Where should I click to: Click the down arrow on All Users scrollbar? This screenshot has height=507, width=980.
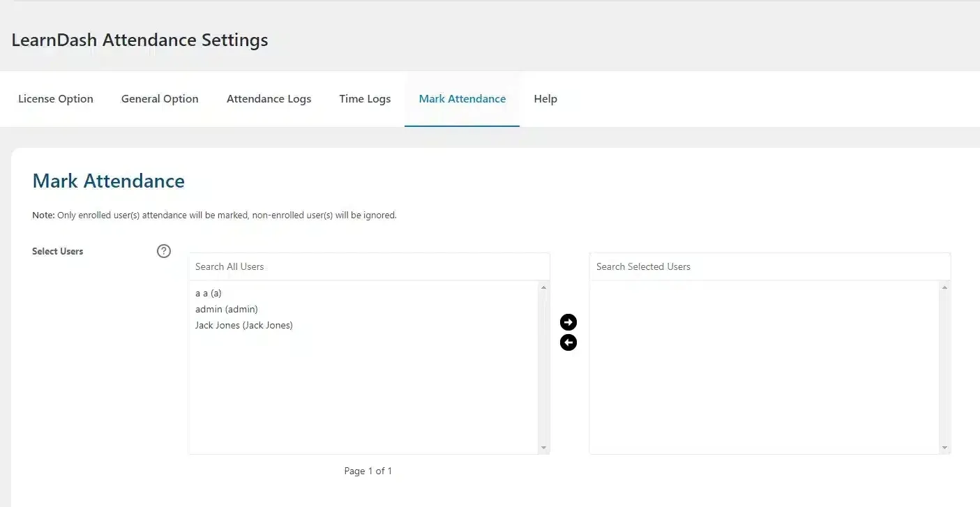(x=544, y=448)
